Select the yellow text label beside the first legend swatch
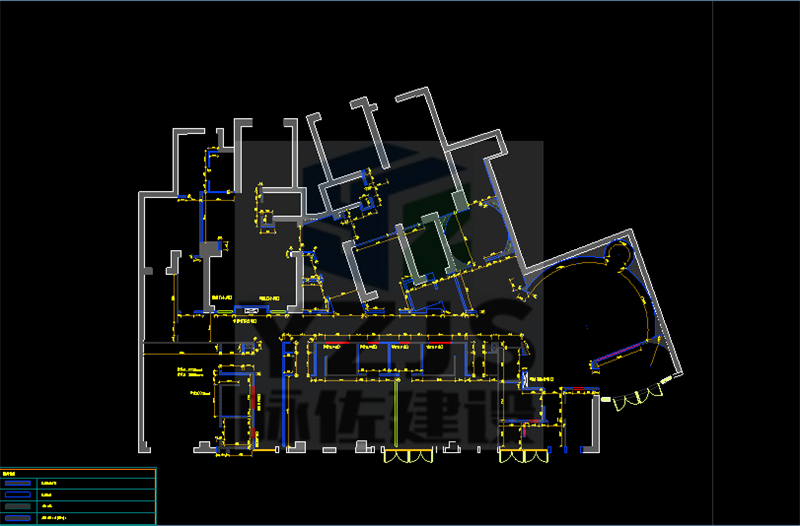This screenshot has height=526, width=800. (50, 483)
